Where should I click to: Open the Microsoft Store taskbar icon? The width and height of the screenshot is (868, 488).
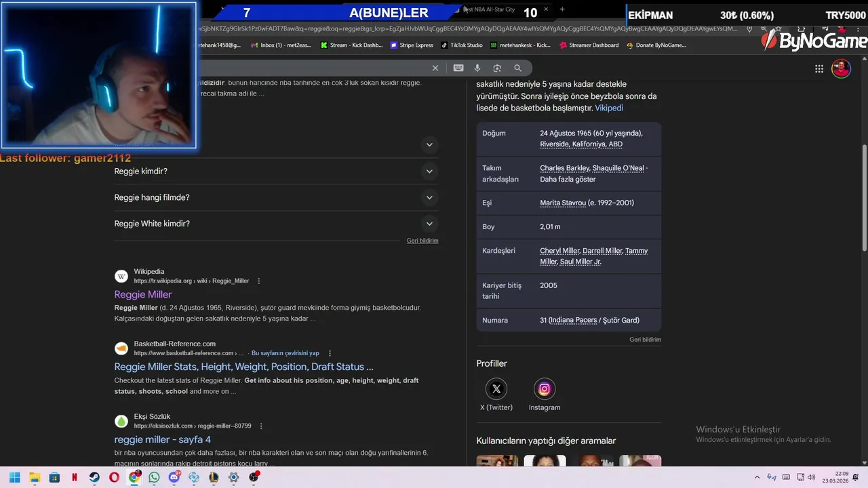coord(54,477)
